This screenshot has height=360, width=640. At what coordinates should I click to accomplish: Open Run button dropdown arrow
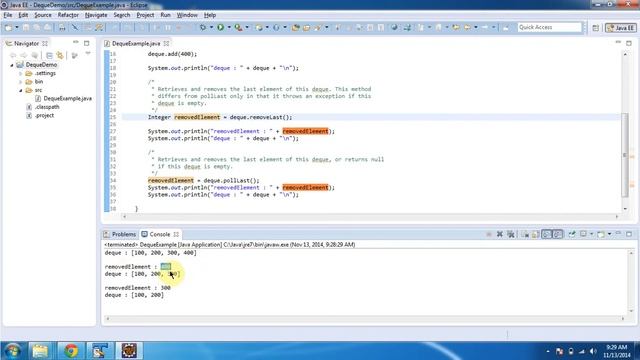229,27
